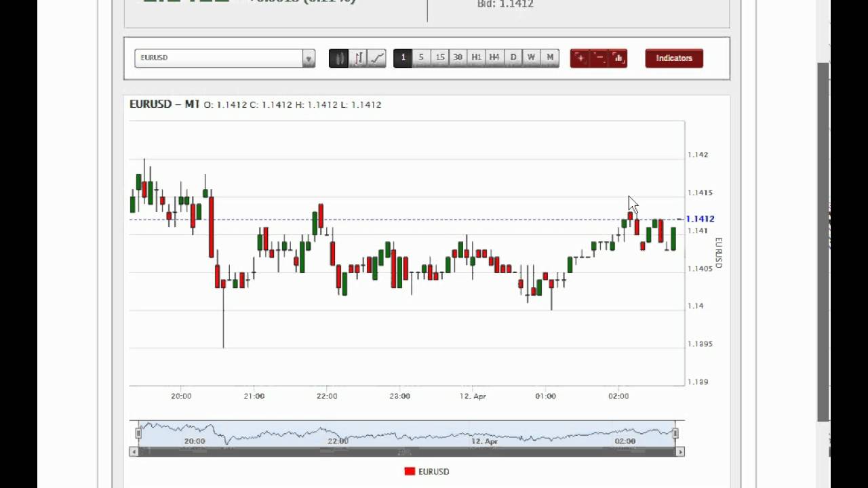Screen dimensions: 868x488
Task: Click the red bar chart settings icon
Action: click(x=618, y=58)
